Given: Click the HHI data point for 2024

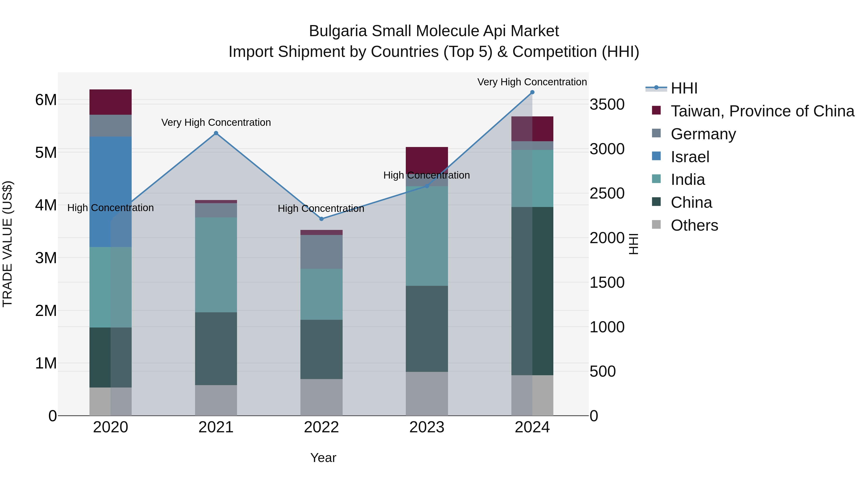Looking at the screenshot, I should [532, 92].
